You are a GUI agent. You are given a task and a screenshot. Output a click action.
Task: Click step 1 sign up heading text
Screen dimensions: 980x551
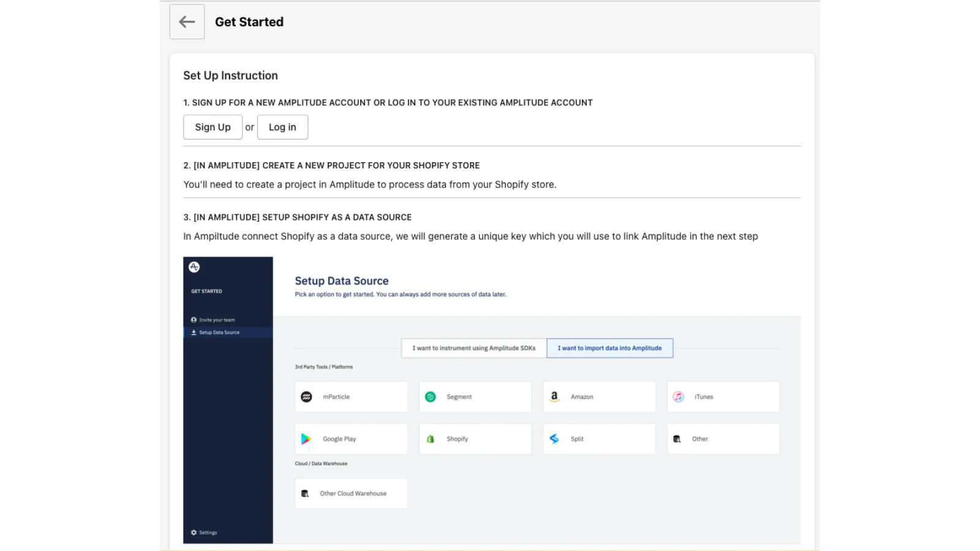click(x=388, y=103)
